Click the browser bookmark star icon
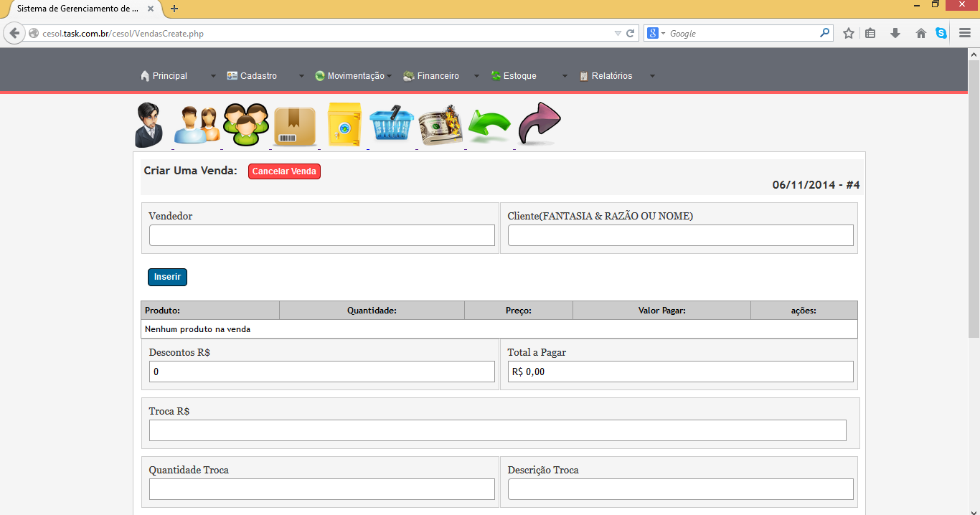 point(849,33)
